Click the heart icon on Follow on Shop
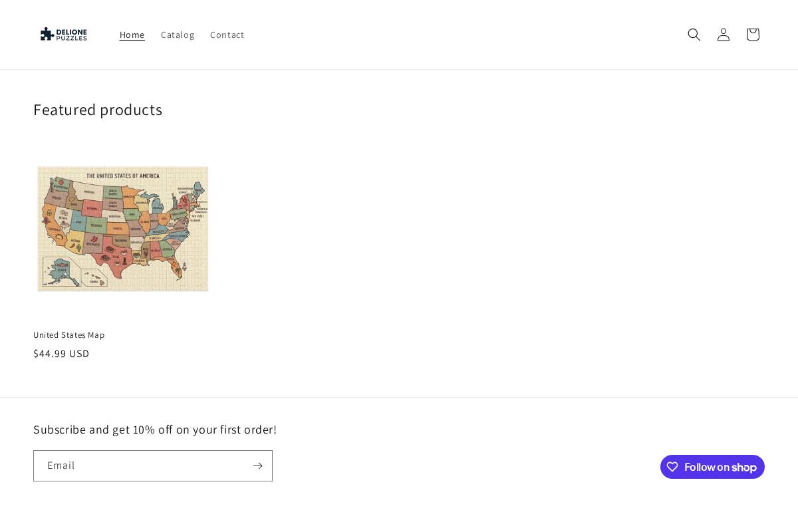The image size is (798, 532). (672, 467)
